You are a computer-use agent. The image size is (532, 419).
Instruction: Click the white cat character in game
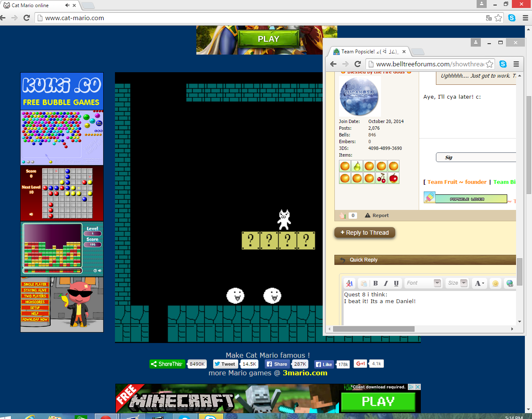pos(284,220)
